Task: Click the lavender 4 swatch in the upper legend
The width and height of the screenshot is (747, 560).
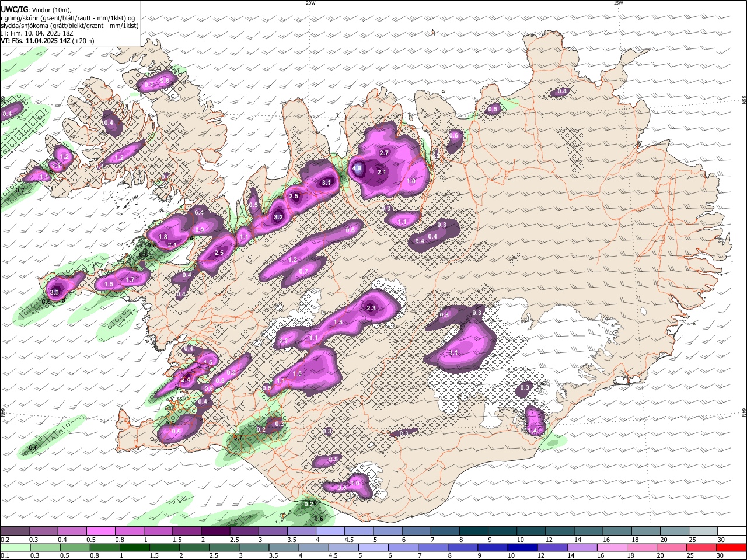Action: [x=330, y=531]
